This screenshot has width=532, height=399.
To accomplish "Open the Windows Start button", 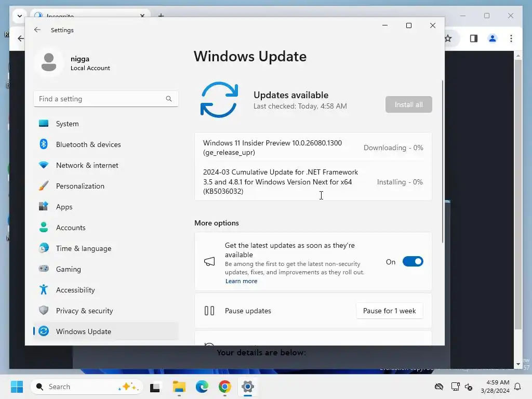I will tap(17, 387).
